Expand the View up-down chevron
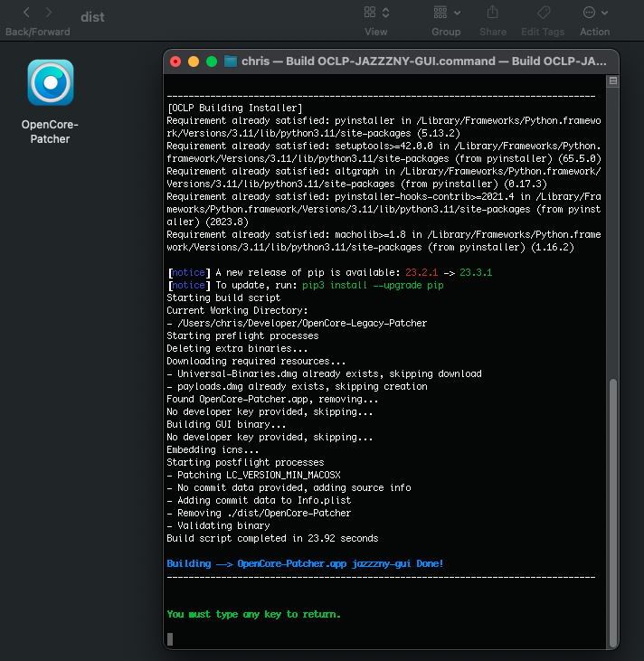Image resolution: width=644 pixels, height=661 pixels. point(386,13)
